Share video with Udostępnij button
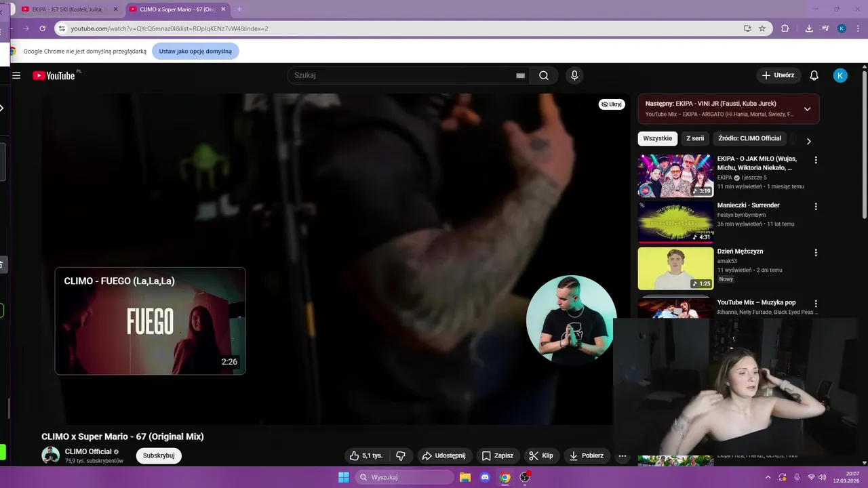 coord(445,455)
